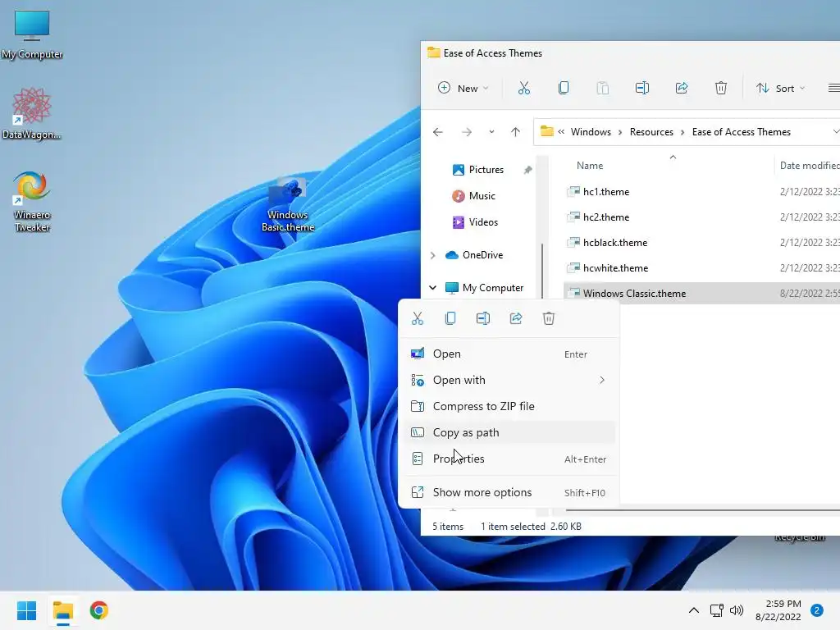Select the DataWagon desktop shortcut
The height and width of the screenshot is (630, 840).
(x=32, y=114)
